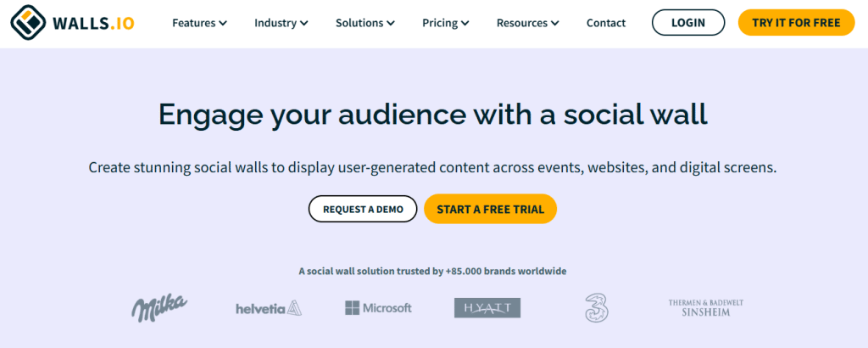Click the Thermen & Badewelt Sinsheim logo

point(705,307)
